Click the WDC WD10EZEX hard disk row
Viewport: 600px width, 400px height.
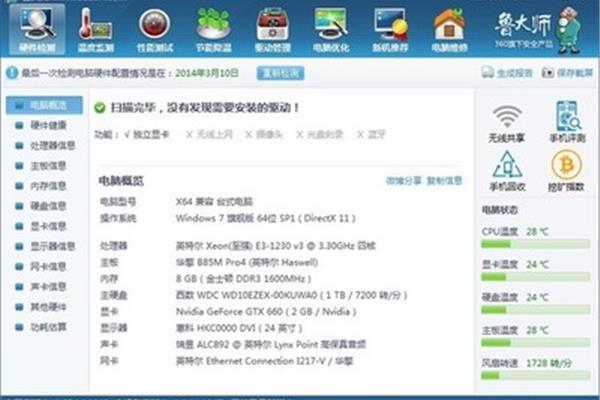click(253, 295)
